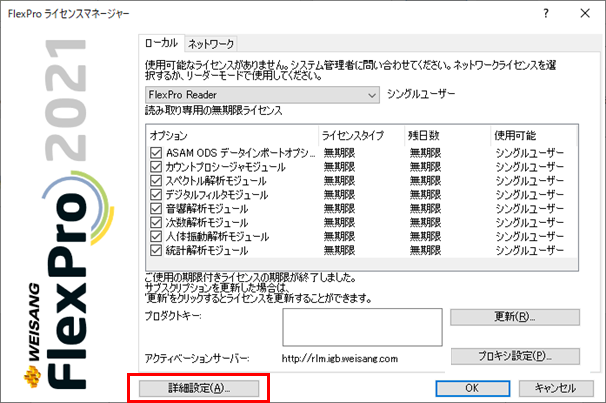
Task: Click the キャンセル button
Action: 556,388
